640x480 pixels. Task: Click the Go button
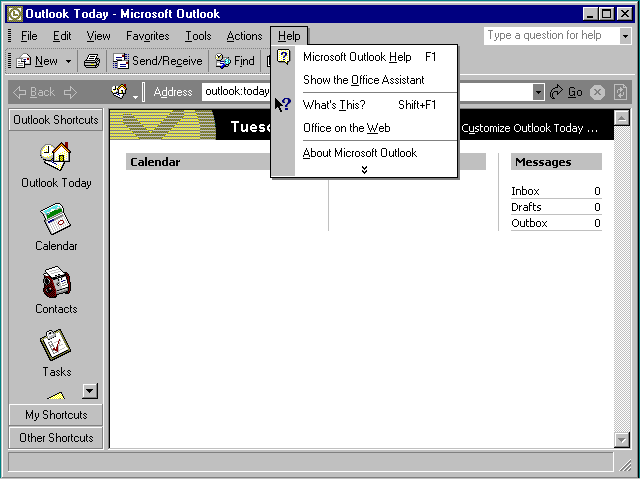pyautogui.click(x=566, y=92)
